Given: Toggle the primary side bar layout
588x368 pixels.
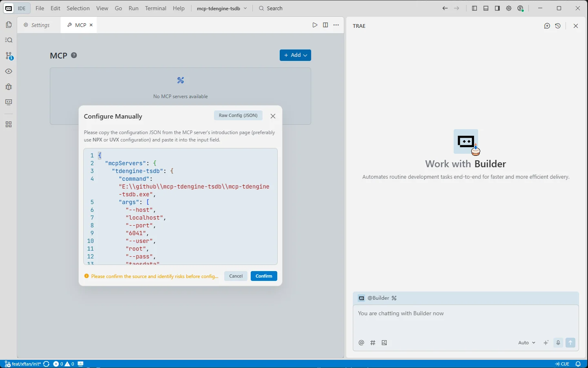Looking at the screenshot, I should (x=474, y=8).
